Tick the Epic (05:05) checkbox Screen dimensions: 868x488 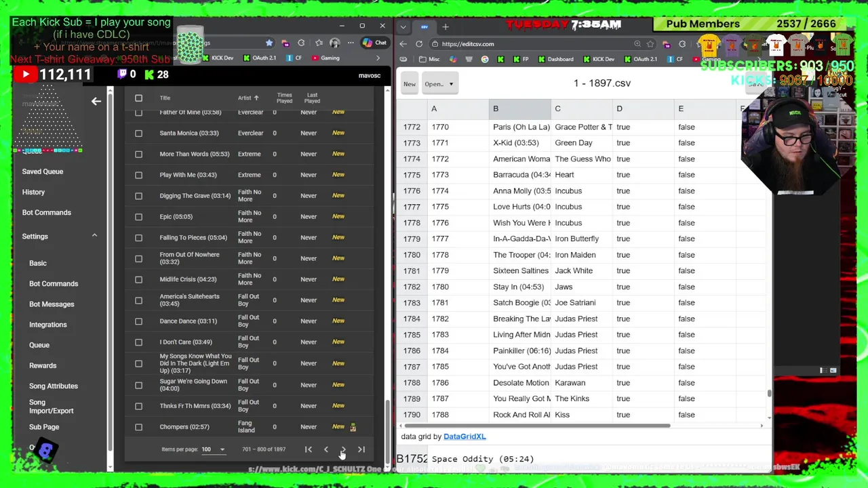(x=138, y=217)
